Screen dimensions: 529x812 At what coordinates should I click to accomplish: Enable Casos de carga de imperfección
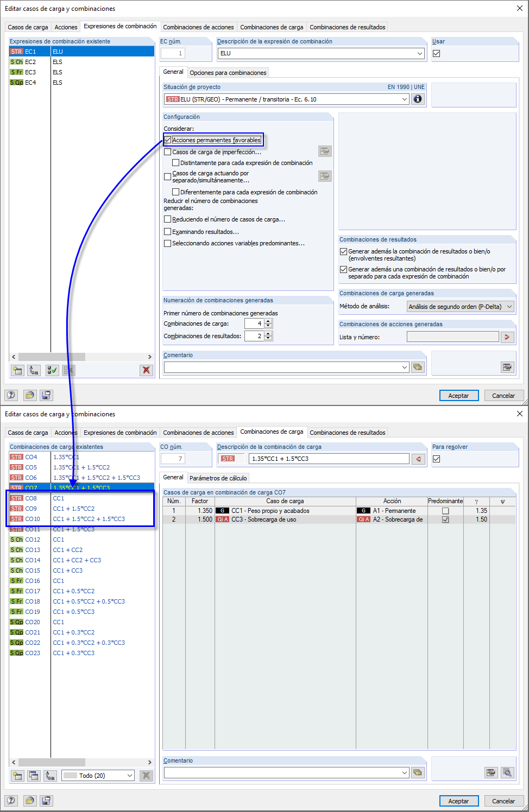168,152
